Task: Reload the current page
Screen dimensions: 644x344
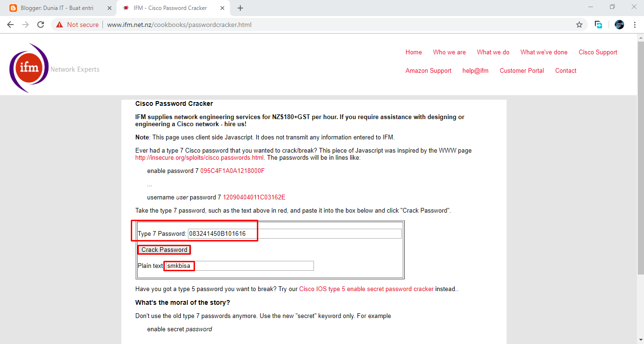Action: (41, 25)
